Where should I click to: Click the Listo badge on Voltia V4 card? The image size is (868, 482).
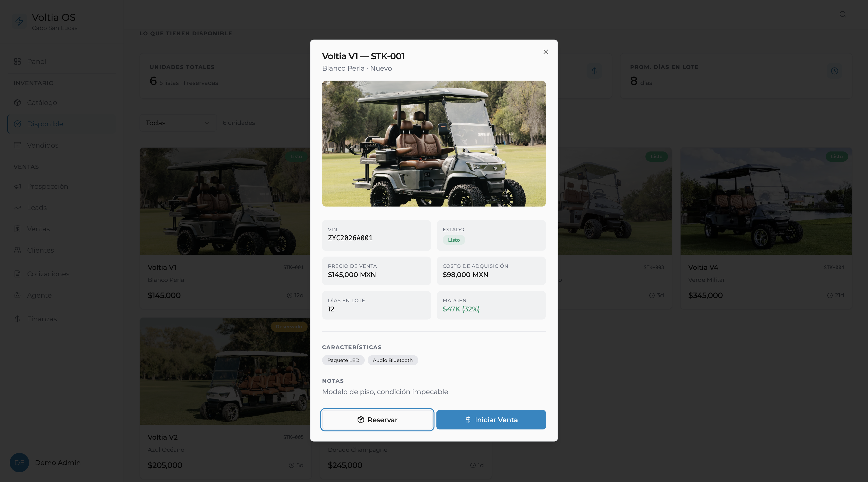(x=836, y=157)
